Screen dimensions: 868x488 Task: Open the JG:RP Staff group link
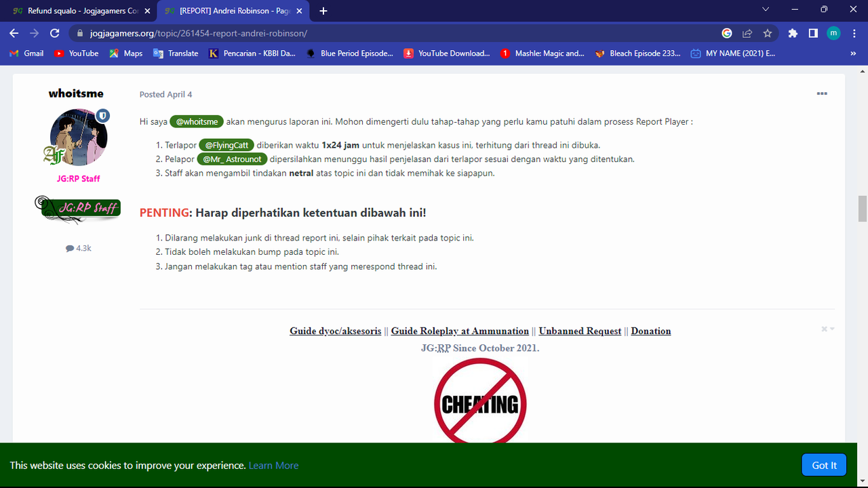point(79,178)
